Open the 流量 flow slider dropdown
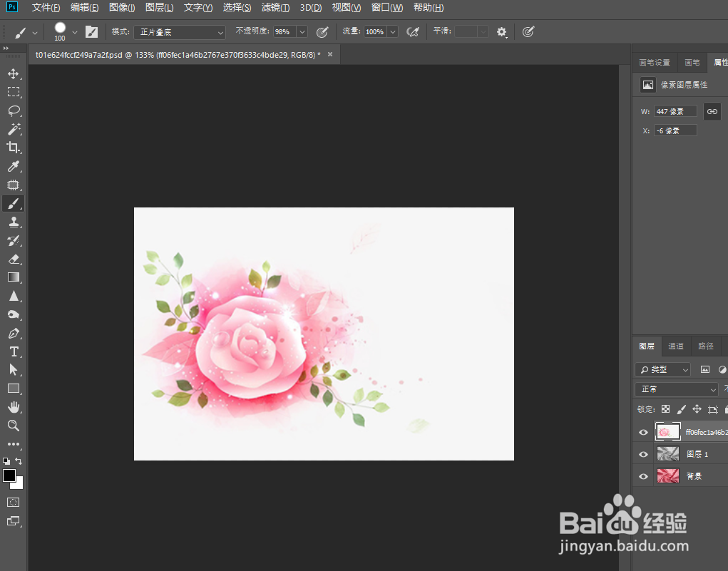 pyautogui.click(x=393, y=31)
